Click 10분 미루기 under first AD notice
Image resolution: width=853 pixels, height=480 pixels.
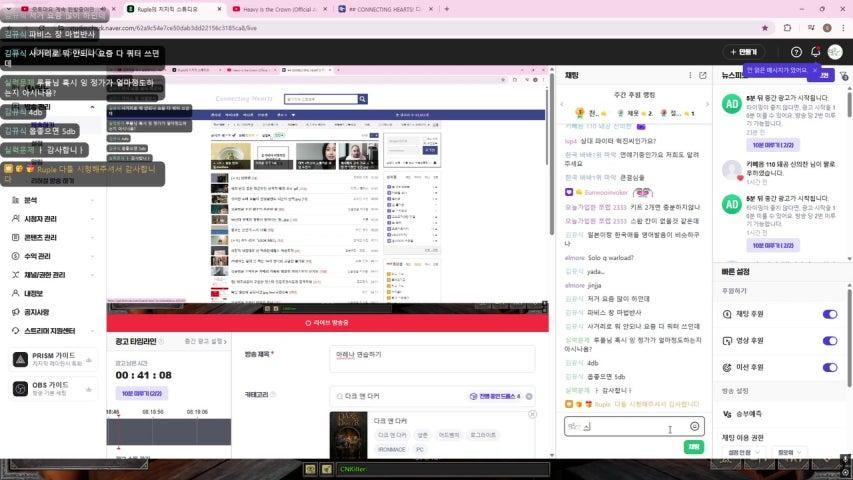coord(772,145)
